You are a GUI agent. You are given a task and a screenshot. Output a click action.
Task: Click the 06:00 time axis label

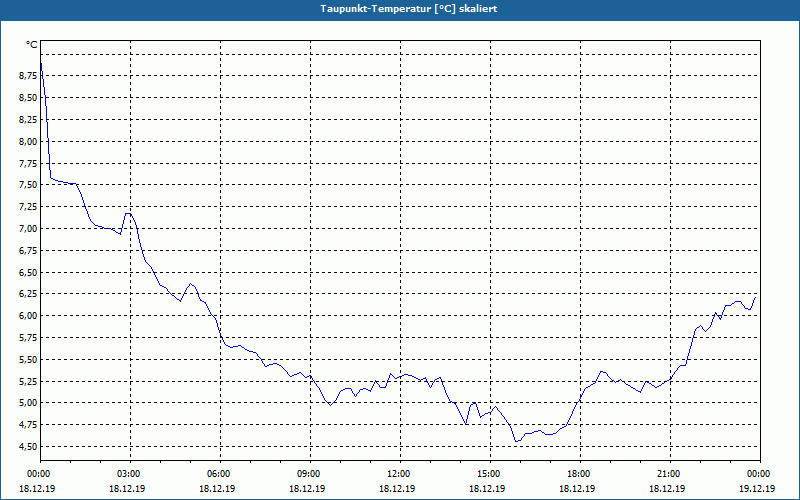point(219,474)
